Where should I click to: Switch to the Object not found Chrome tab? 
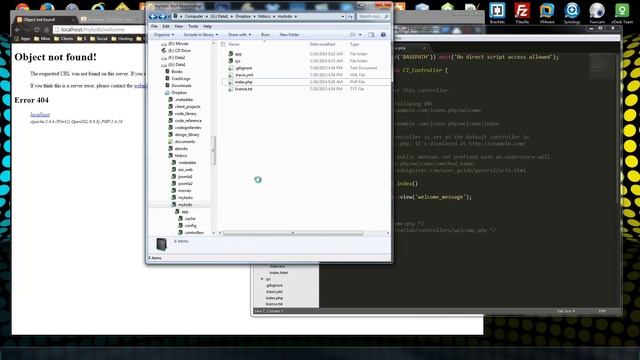point(44,20)
